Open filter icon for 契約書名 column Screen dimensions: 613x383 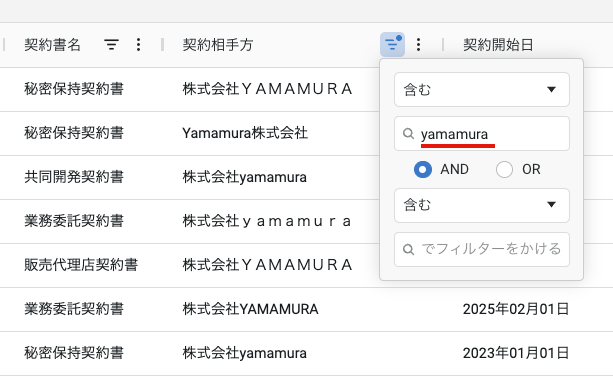111,45
